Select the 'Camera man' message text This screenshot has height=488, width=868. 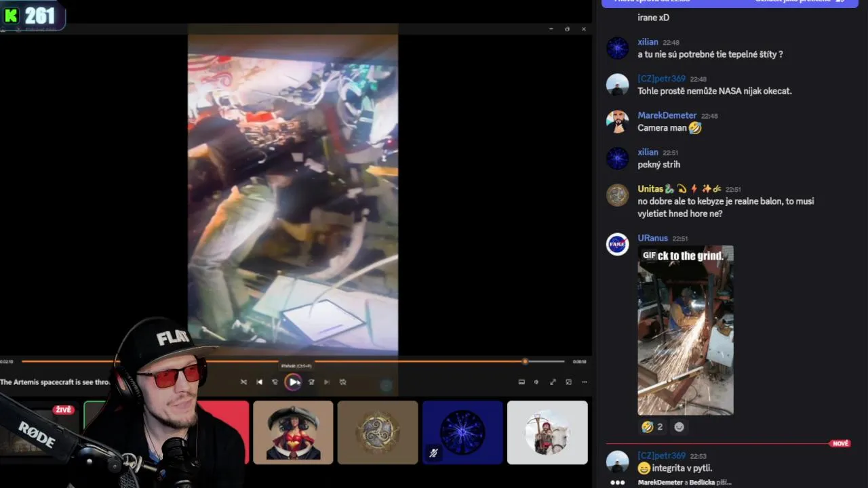click(663, 127)
